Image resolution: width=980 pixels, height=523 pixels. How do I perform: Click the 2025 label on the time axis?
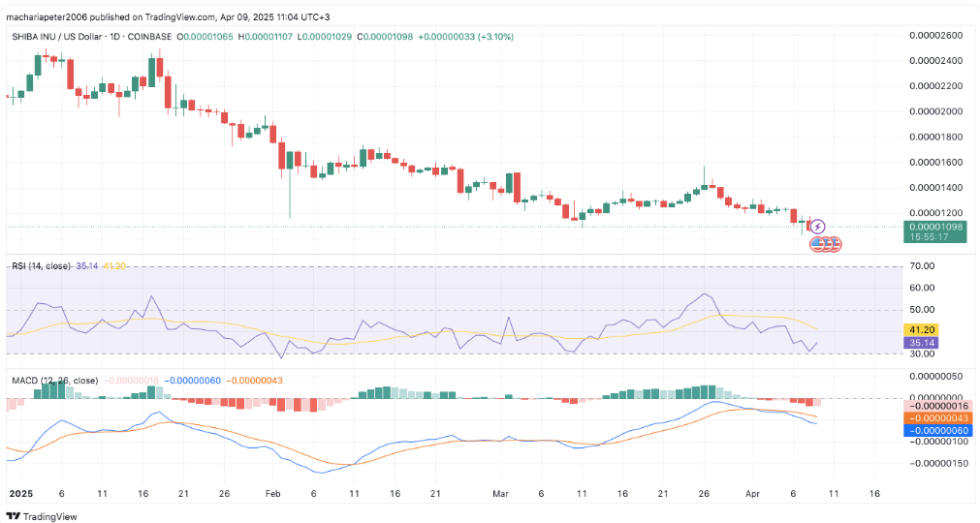point(20,493)
